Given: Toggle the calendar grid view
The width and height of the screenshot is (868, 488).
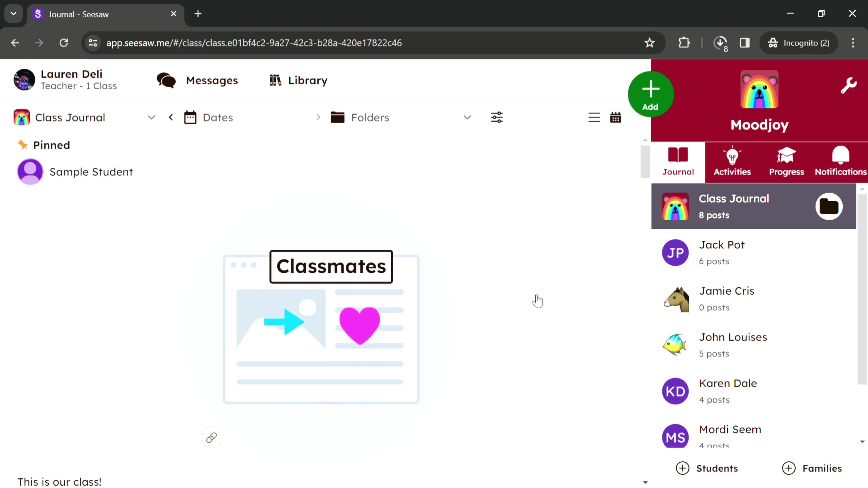Looking at the screenshot, I should [x=615, y=117].
